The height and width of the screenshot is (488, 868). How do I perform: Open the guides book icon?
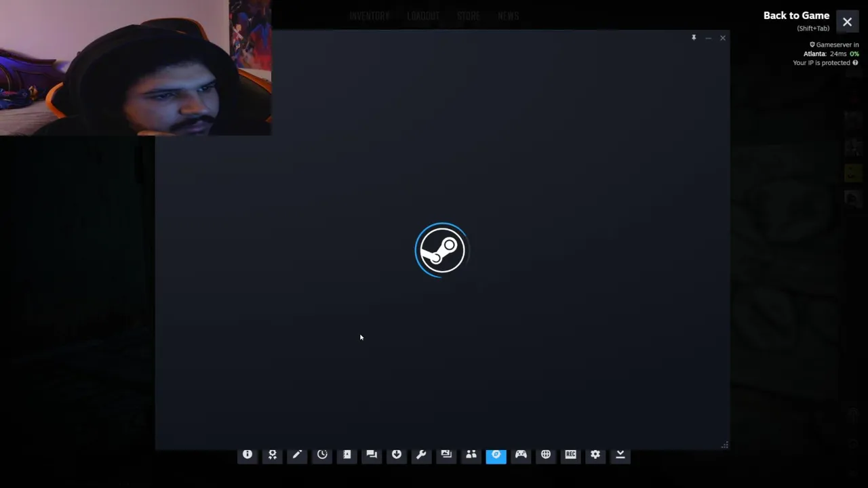(x=347, y=455)
